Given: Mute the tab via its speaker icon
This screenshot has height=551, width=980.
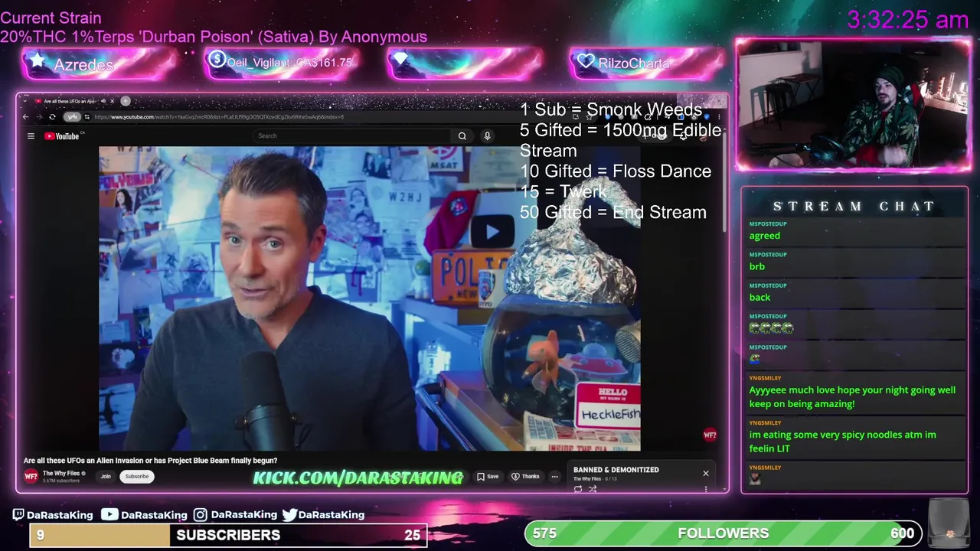Looking at the screenshot, I should click(103, 101).
